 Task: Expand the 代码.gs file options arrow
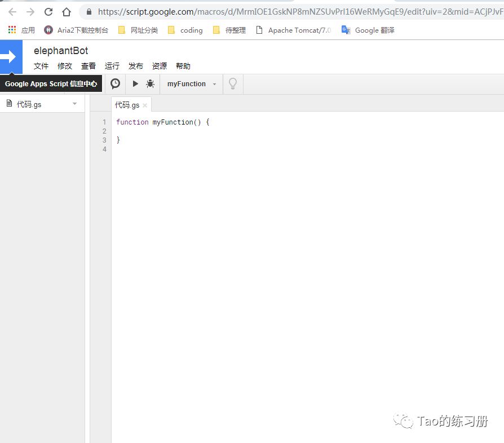tap(74, 104)
